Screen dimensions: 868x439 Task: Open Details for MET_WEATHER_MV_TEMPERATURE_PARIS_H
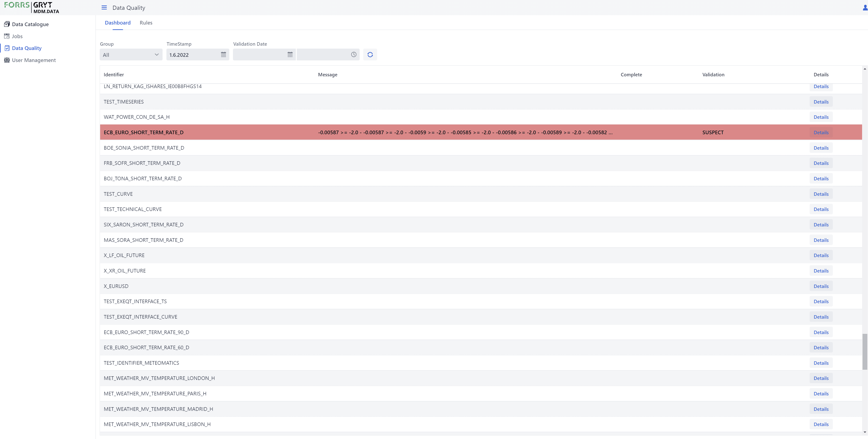[x=821, y=394]
